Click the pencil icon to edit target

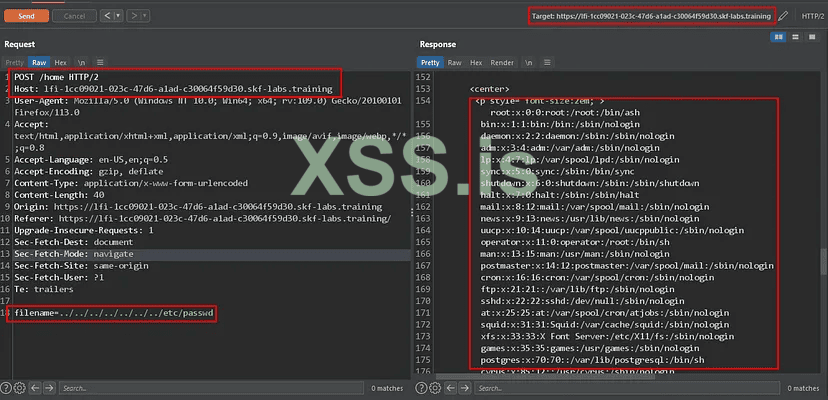(x=783, y=16)
